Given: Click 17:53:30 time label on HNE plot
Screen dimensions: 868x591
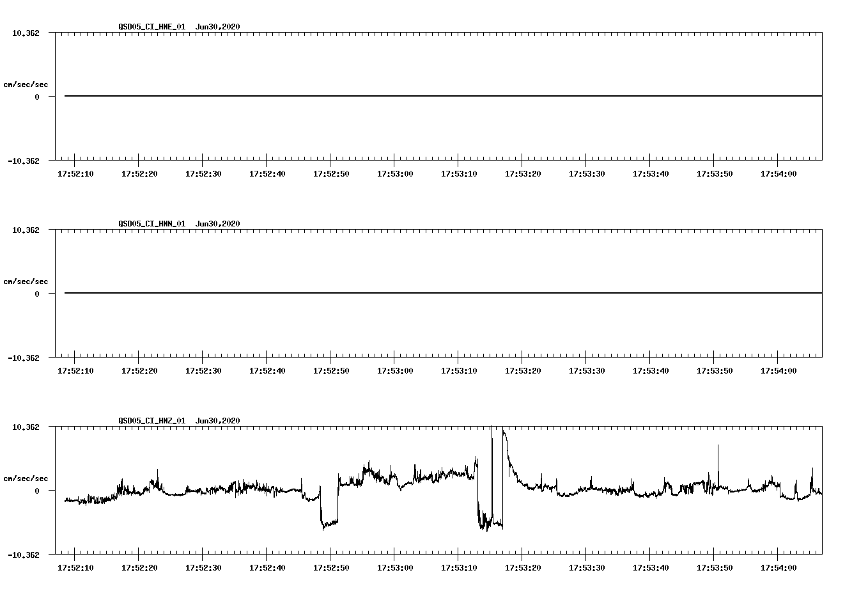Looking at the screenshot, I should [x=587, y=174].
